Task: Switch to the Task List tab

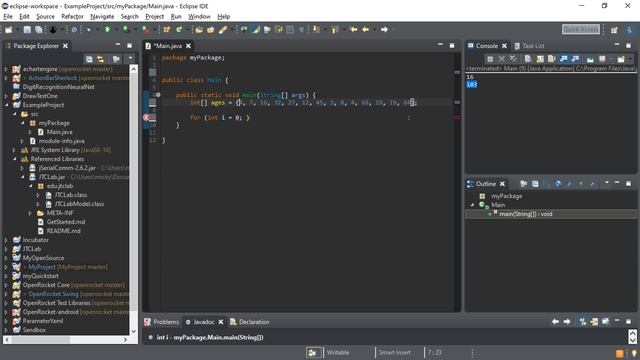Action: 529,46
